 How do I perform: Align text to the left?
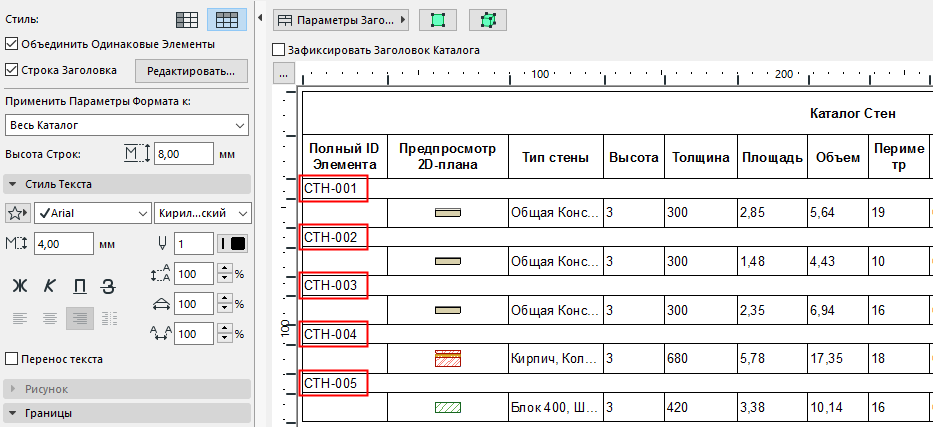tap(20, 318)
